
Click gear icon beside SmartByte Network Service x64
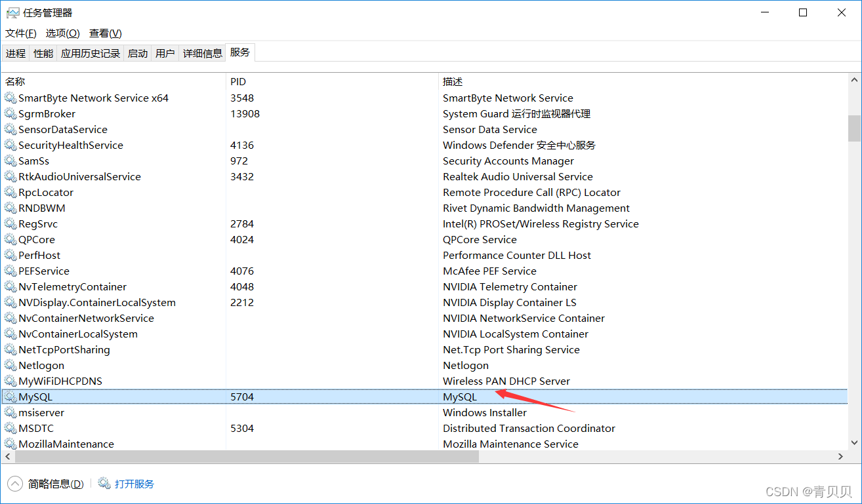coord(10,98)
